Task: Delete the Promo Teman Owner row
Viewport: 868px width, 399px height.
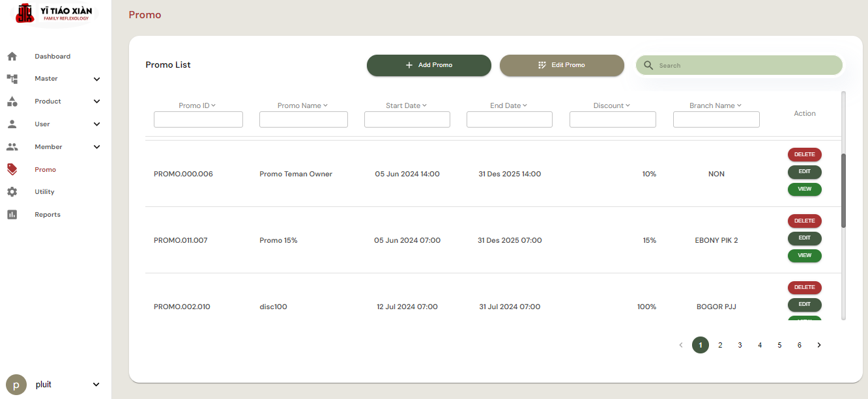Action: tap(804, 155)
